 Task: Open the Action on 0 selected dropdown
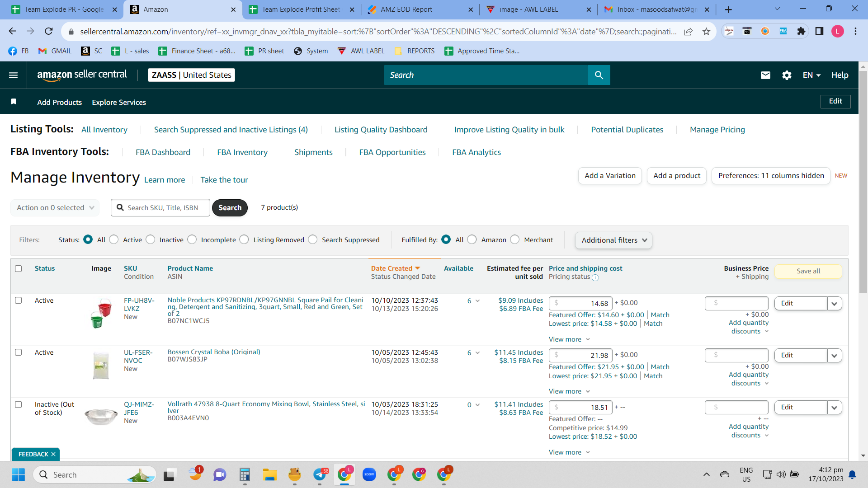click(55, 208)
